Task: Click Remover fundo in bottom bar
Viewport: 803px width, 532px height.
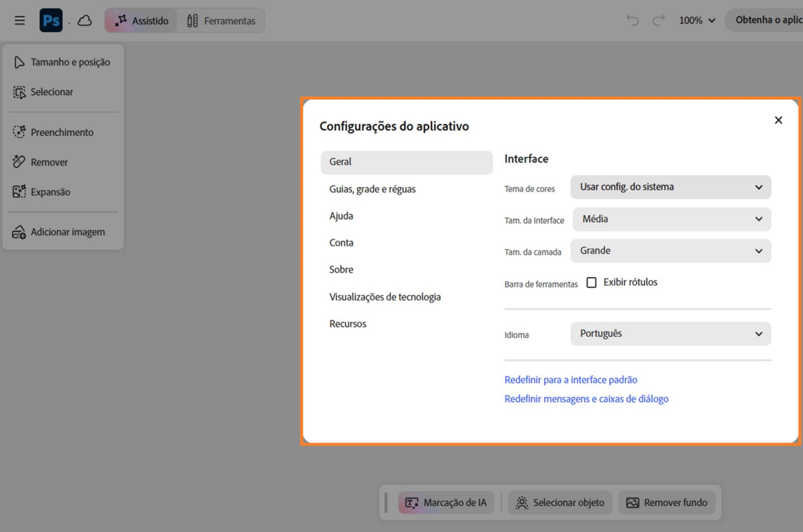Action: [667, 502]
